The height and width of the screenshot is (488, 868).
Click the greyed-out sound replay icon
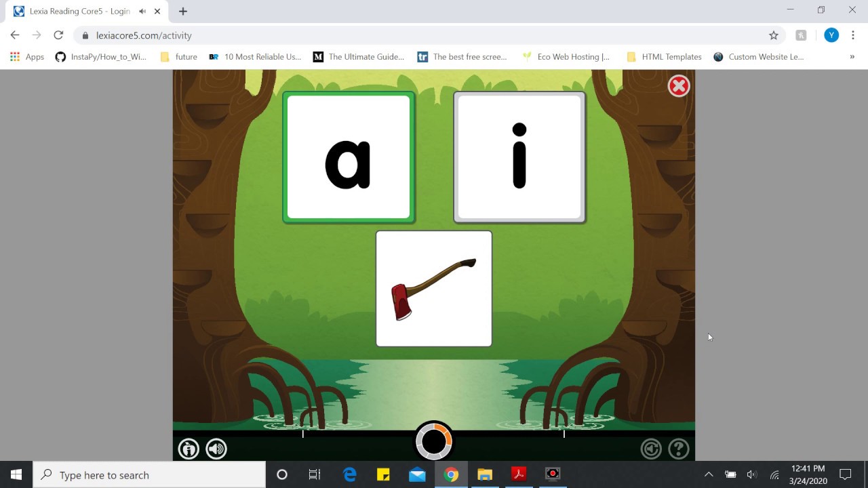pos(651,449)
